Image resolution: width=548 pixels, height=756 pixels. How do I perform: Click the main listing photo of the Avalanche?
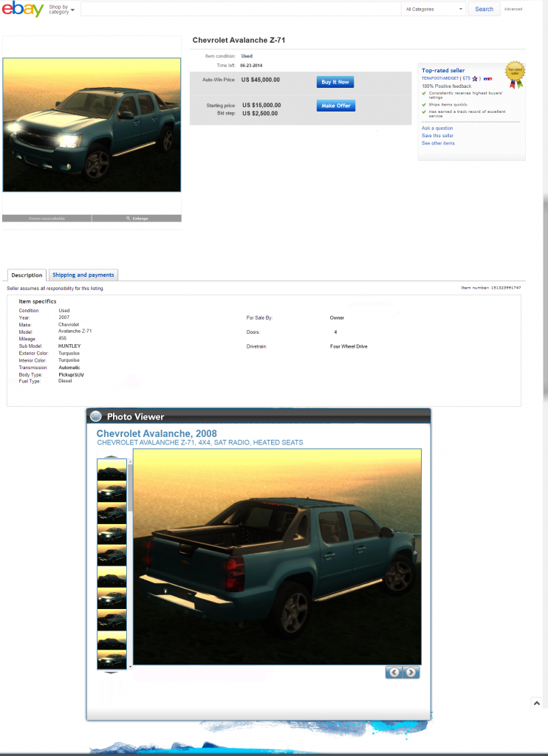[92, 125]
